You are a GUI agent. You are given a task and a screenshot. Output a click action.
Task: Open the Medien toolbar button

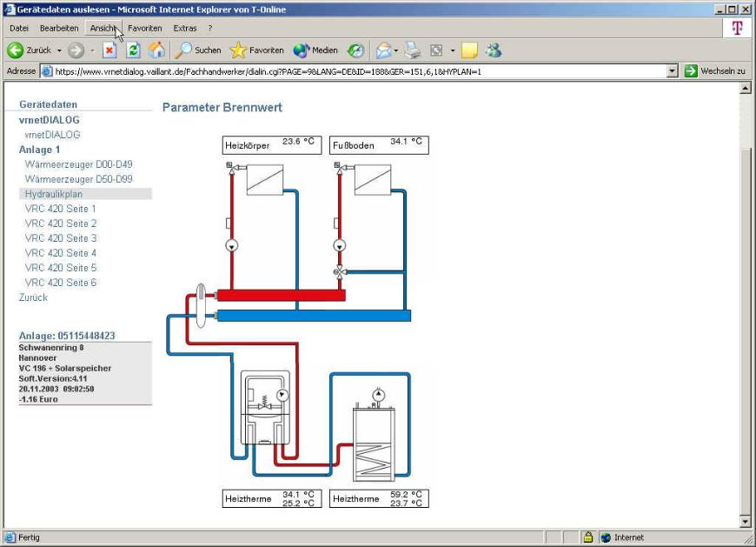pyautogui.click(x=315, y=50)
